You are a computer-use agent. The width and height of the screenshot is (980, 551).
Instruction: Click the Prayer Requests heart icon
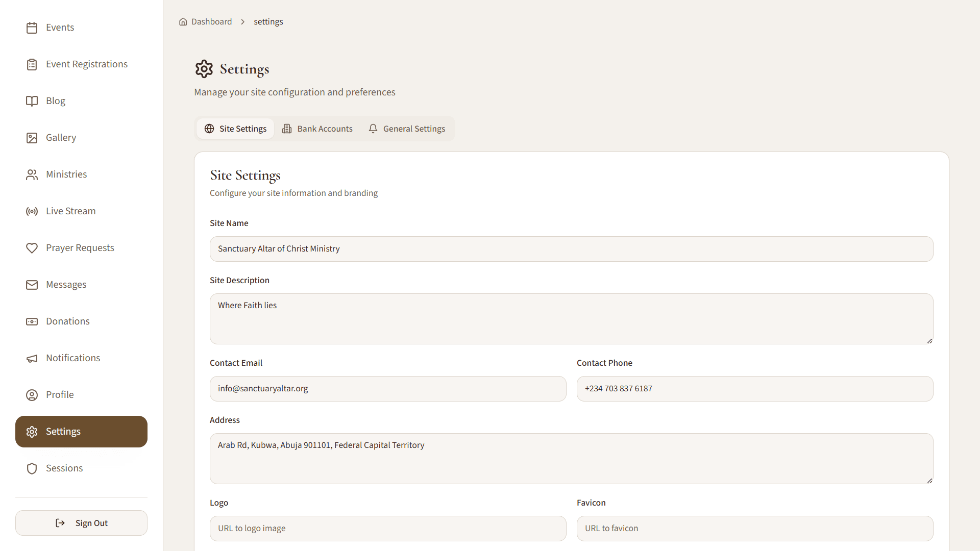click(32, 248)
